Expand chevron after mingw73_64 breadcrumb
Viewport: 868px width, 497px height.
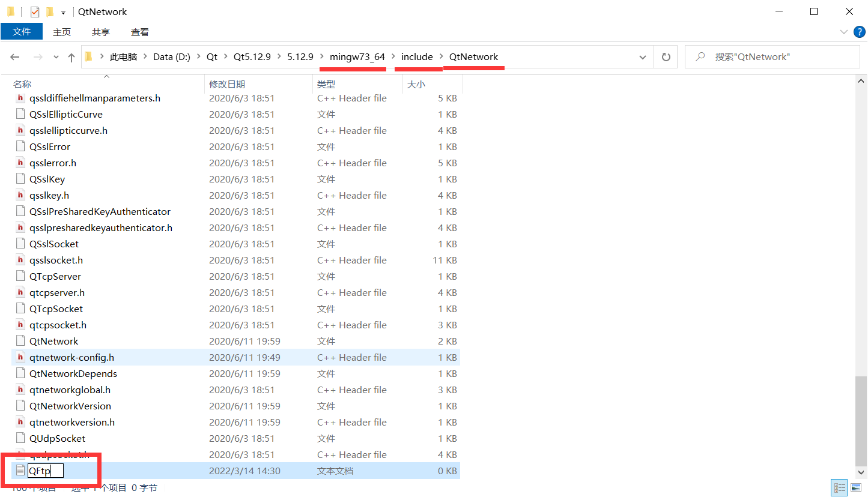(393, 57)
